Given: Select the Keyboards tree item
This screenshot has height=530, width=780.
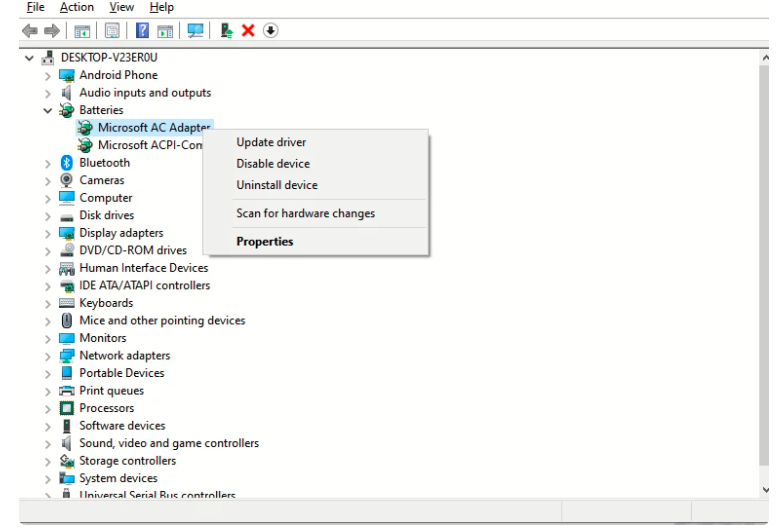Looking at the screenshot, I should [x=106, y=303].
